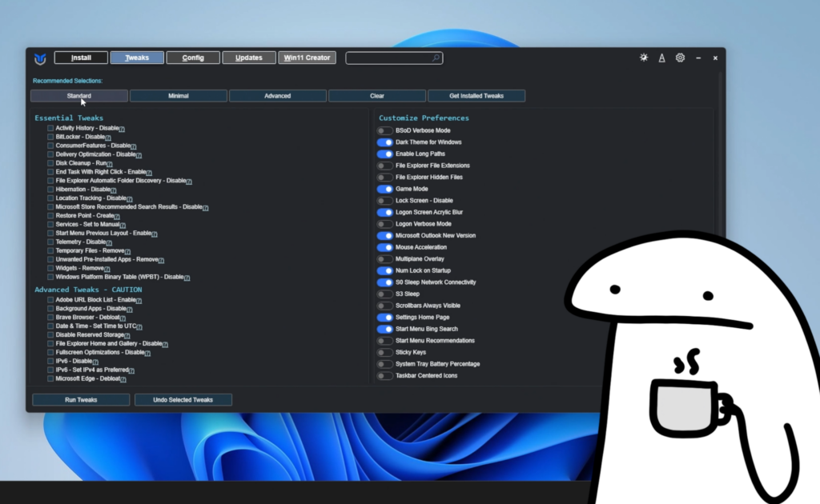820x504 pixels.
Task: Open help icon next to BitLocker - Disable
Action: point(108,138)
